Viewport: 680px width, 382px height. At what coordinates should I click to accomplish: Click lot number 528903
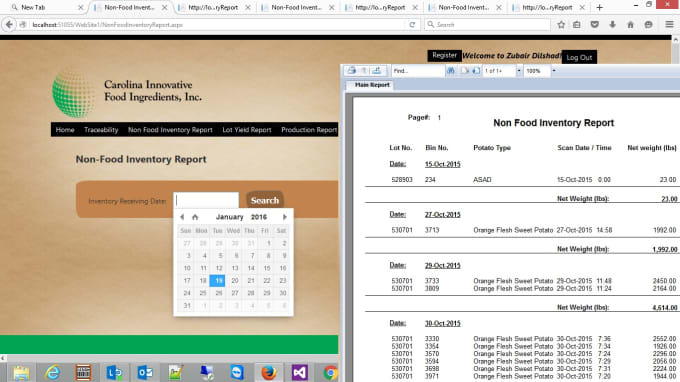coord(402,180)
